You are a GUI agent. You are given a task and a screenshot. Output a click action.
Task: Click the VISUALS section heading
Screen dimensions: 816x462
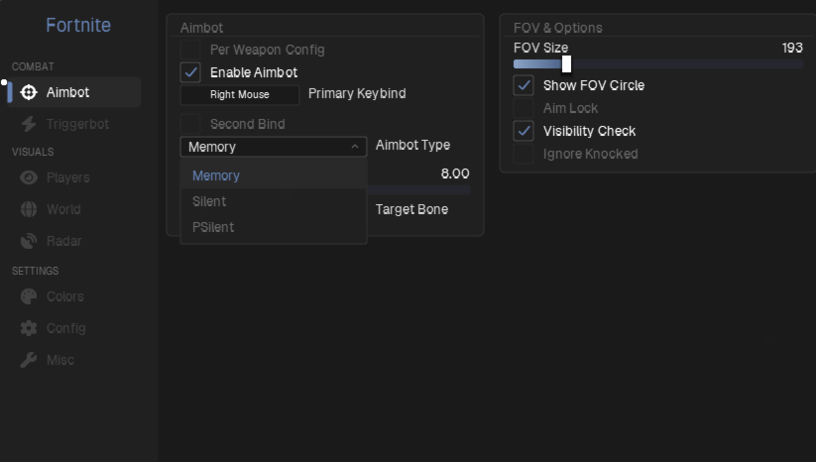pyautogui.click(x=33, y=152)
